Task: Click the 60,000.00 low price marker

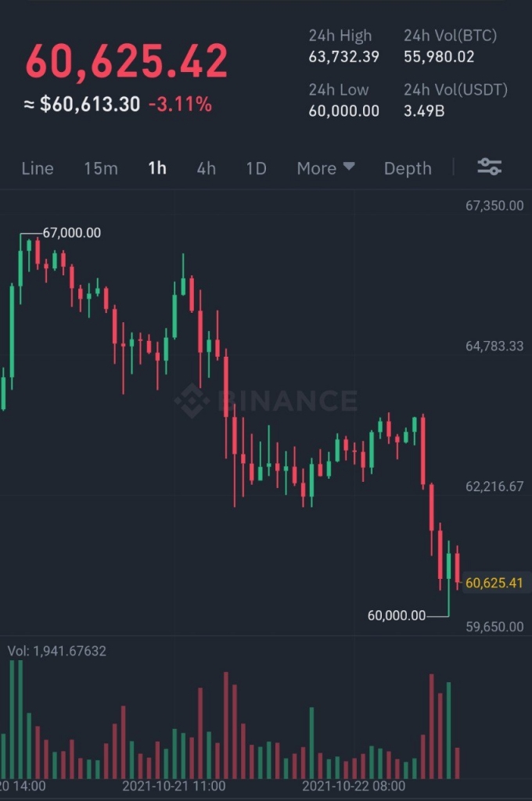Action: coord(396,616)
